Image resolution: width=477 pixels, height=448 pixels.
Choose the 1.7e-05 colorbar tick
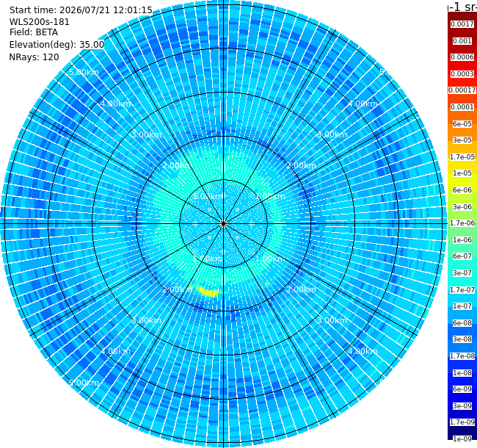pyautogui.click(x=462, y=156)
